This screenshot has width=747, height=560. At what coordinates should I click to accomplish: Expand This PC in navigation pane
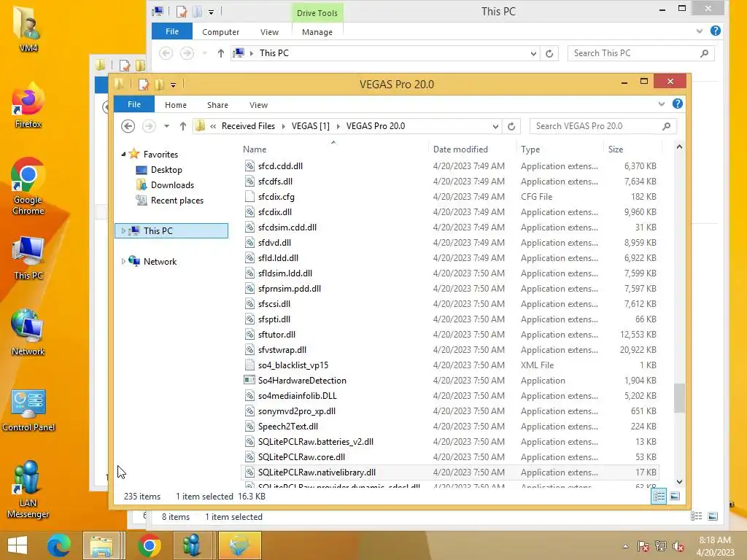[123, 231]
